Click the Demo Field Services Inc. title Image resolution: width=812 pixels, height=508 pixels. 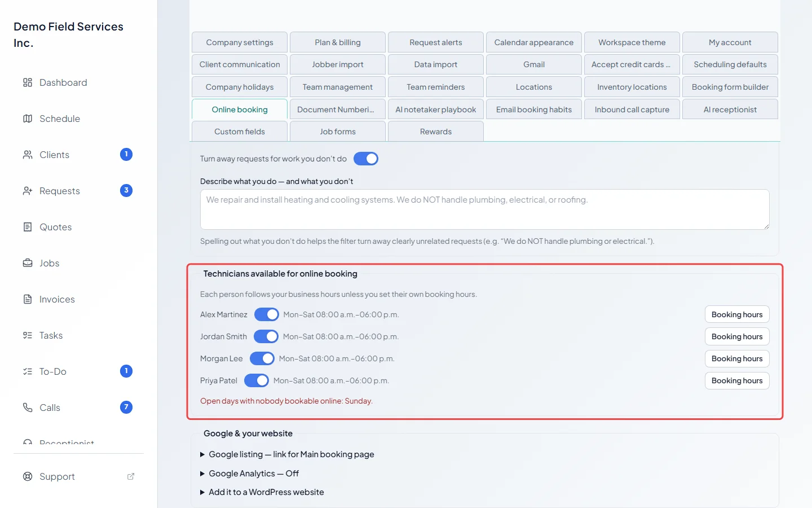(x=68, y=34)
